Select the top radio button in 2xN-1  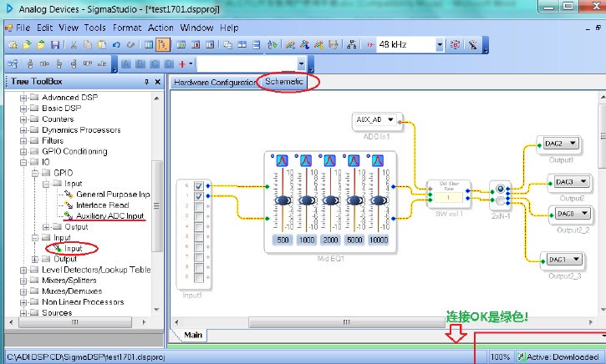coord(501,189)
